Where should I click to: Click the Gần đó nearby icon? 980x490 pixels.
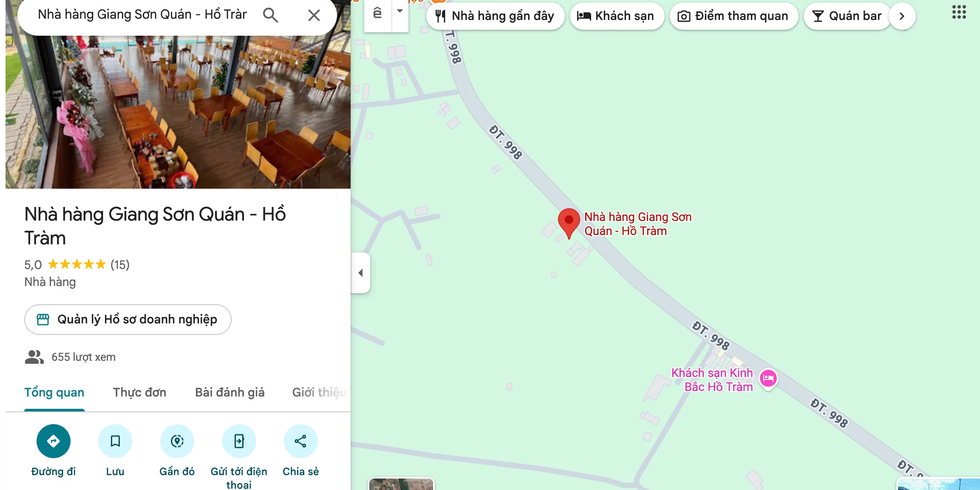[x=177, y=441]
